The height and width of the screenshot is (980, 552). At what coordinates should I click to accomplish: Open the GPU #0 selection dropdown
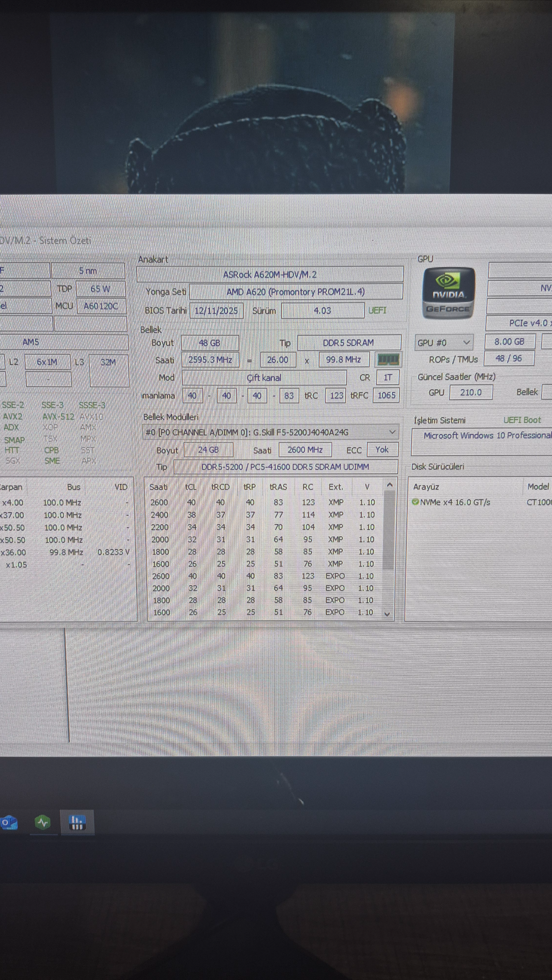(444, 343)
